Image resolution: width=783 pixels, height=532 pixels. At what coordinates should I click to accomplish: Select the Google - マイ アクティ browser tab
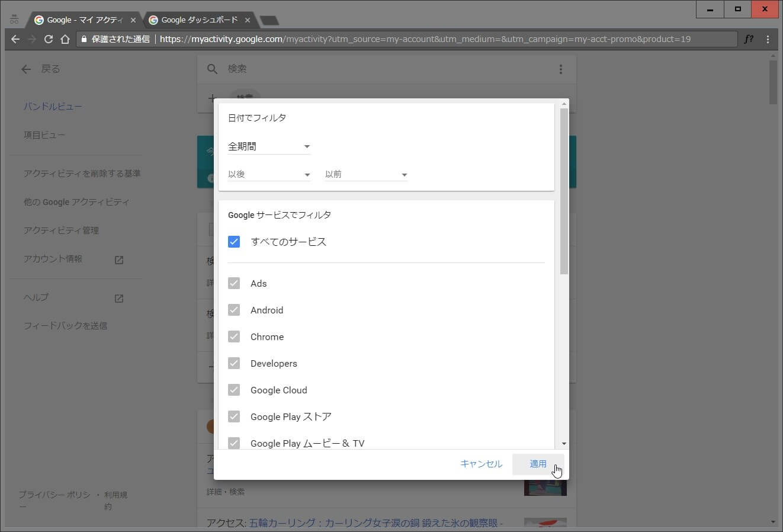(84, 20)
